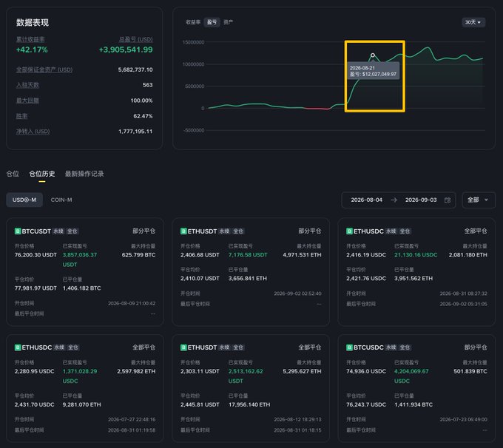Screen dimensions: 503x448
Task: Select the 仓位历史 tab
Action: pyautogui.click(x=42, y=174)
